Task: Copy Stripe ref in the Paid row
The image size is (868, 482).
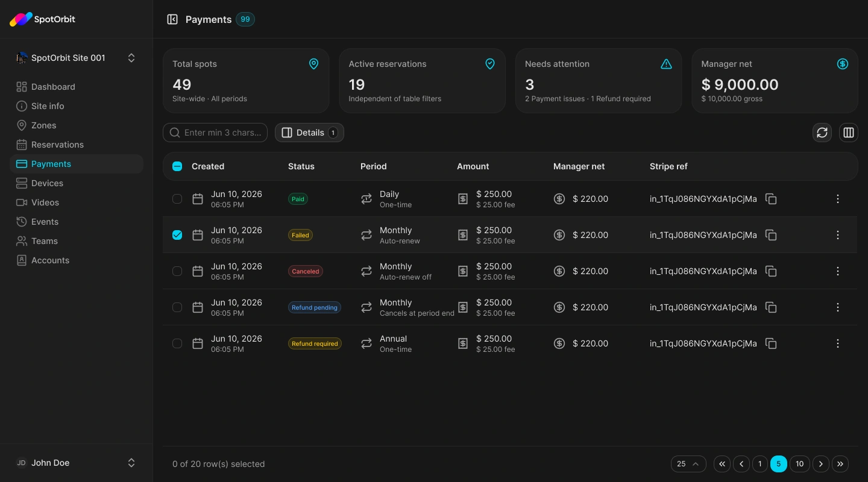Action: (771, 199)
